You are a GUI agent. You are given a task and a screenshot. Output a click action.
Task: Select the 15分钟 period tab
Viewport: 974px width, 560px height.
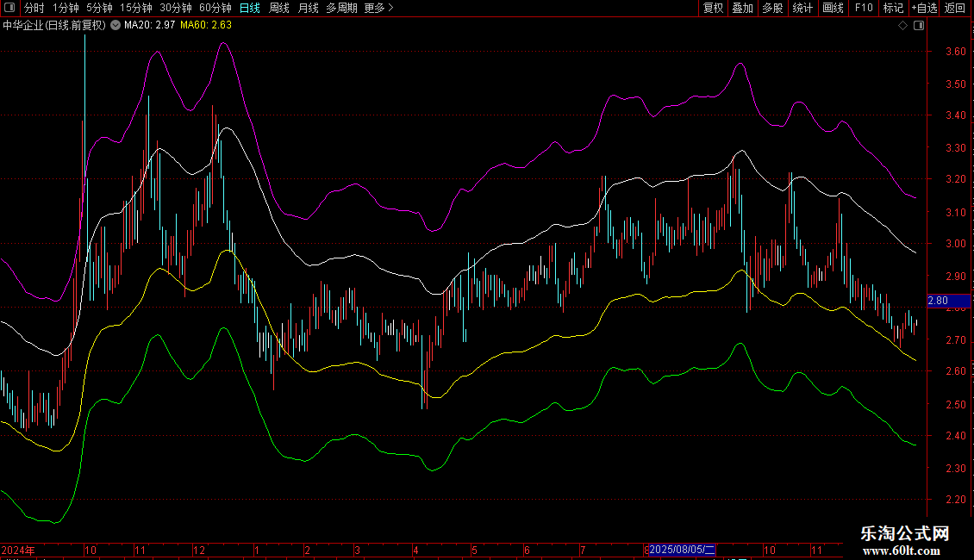pyautogui.click(x=136, y=8)
